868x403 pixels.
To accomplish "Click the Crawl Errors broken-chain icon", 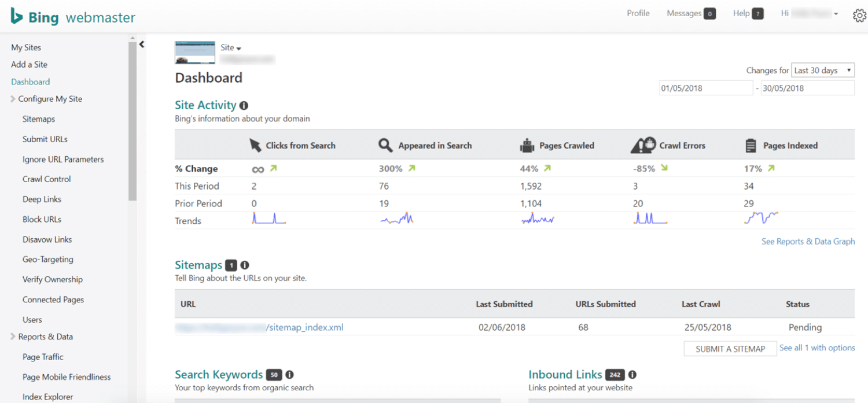I will point(642,145).
